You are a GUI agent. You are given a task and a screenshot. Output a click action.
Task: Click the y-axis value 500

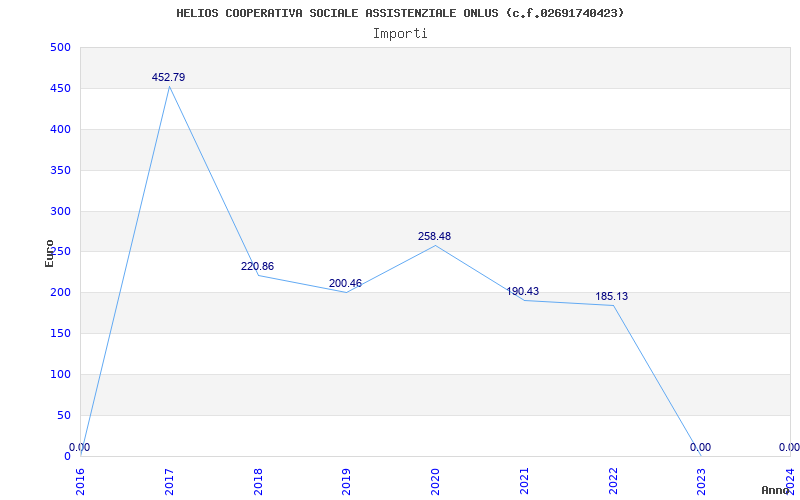[60, 47]
